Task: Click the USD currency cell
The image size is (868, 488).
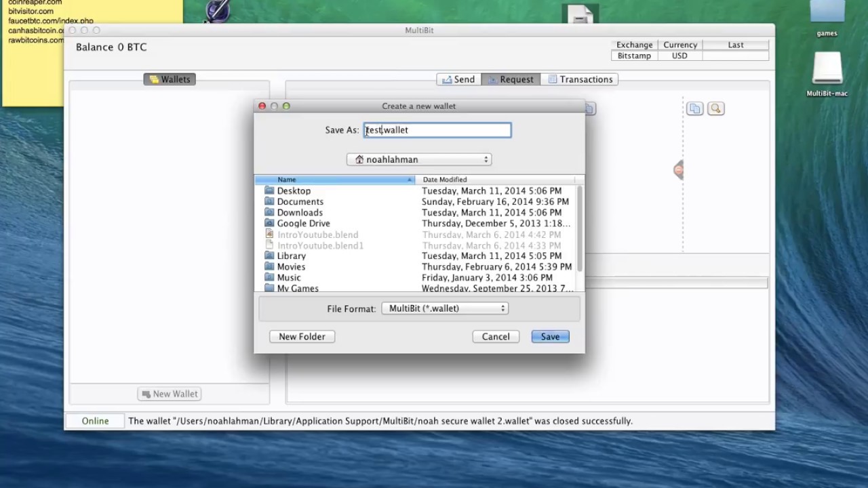Action: 679,56
